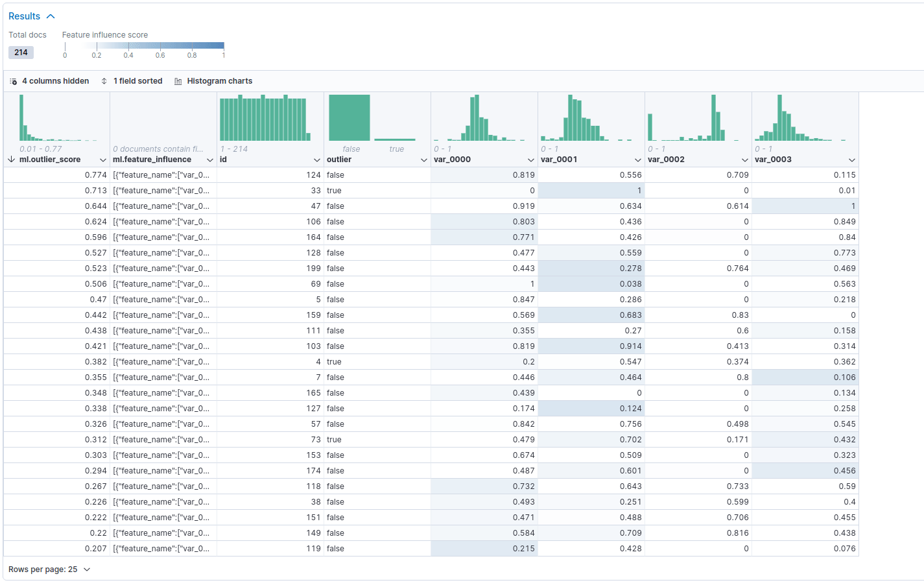Open the ml.feature_influence column menu
The height and width of the screenshot is (587, 924).
pos(209,159)
